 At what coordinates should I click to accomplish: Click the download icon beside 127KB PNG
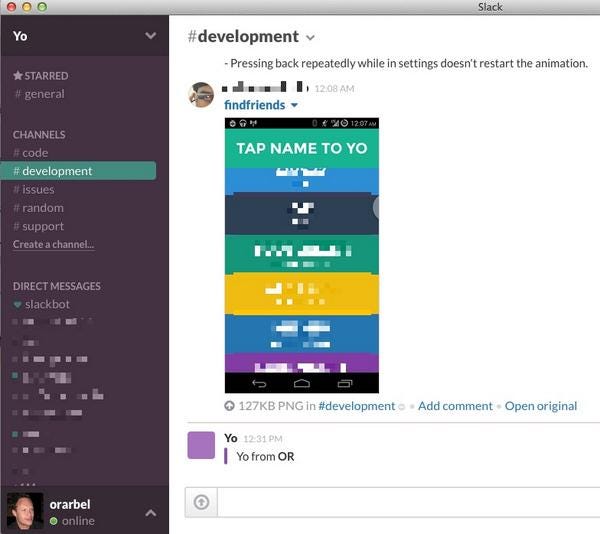pyautogui.click(x=229, y=406)
